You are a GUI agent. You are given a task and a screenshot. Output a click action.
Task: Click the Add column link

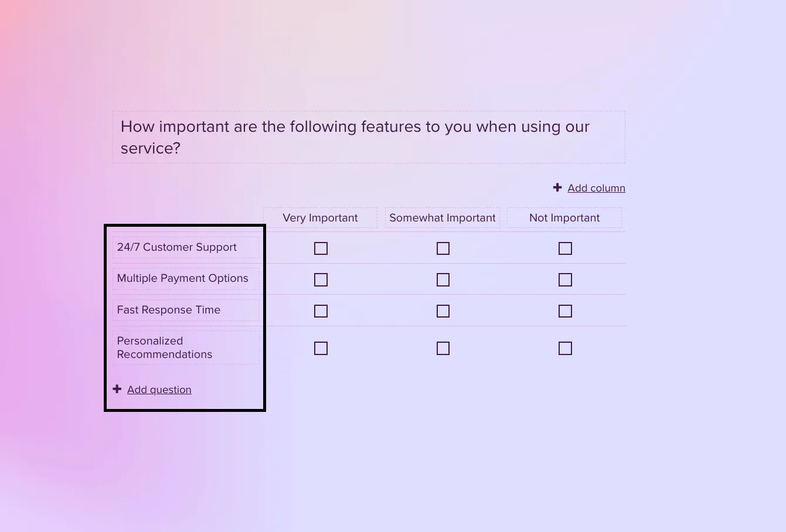596,188
